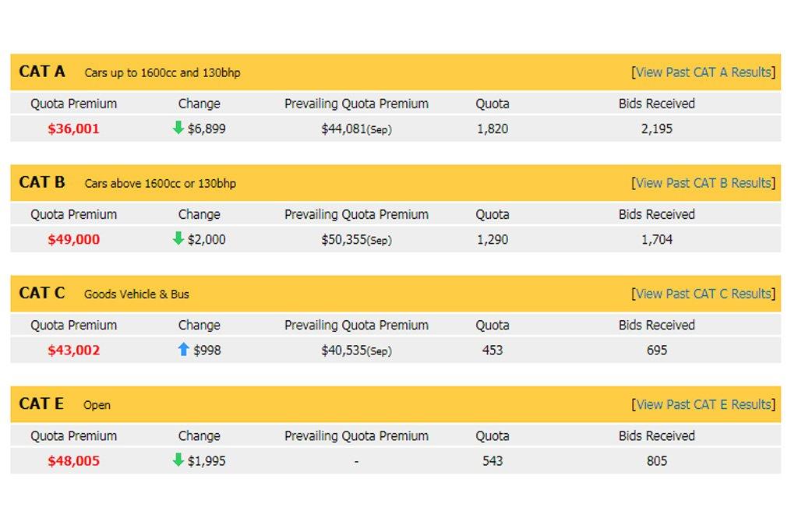798x532 pixels.
Task: Click the green down arrow in CAT B
Action: tap(178, 239)
